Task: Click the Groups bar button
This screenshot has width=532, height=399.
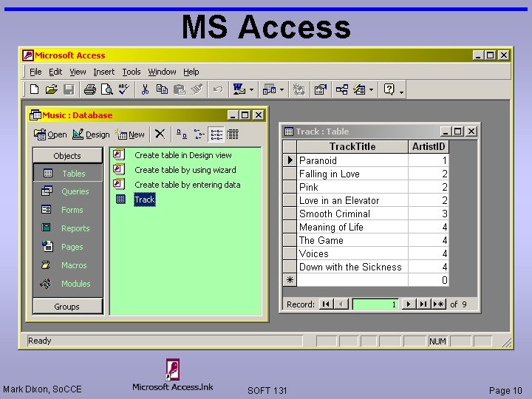Action: tap(67, 307)
